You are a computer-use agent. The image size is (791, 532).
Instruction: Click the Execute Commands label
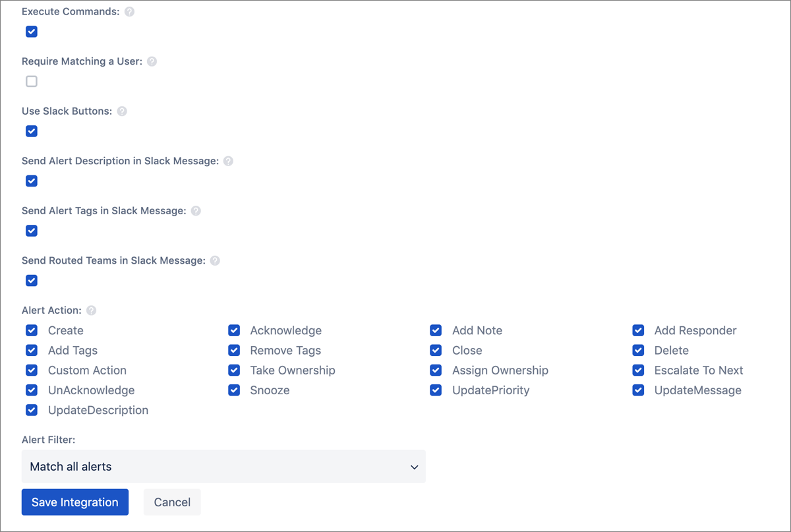click(x=71, y=12)
